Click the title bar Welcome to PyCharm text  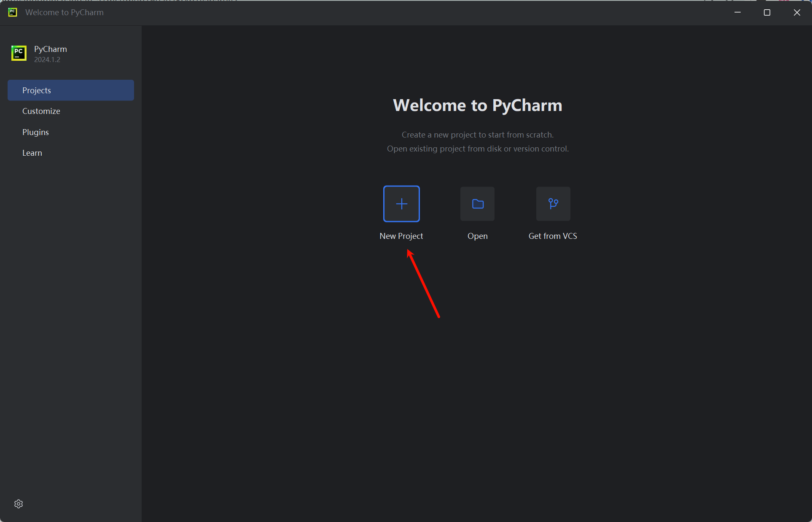pyautogui.click(x=64, y=12)
